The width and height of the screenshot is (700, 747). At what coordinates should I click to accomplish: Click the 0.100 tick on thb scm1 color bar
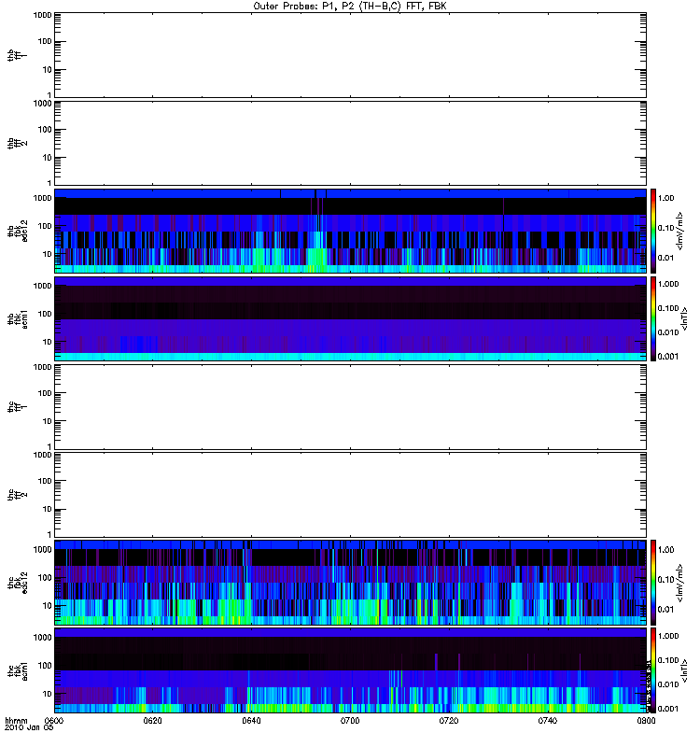668,308
